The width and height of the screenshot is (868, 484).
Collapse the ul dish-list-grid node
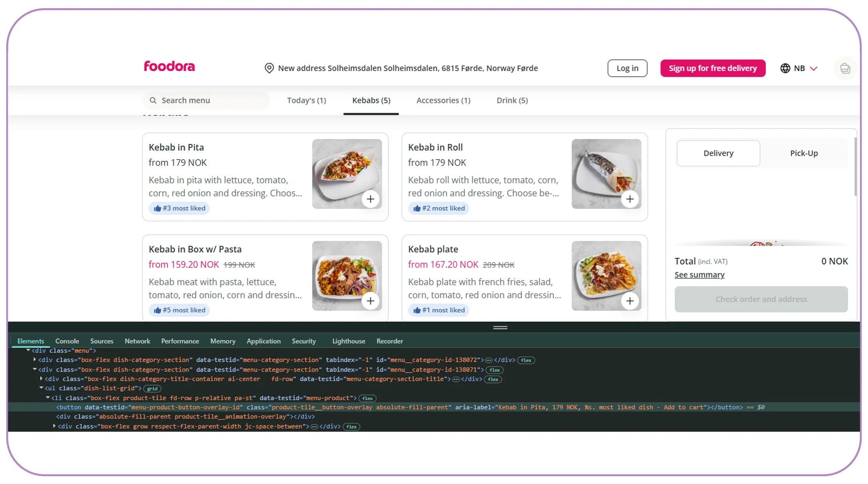click(41, 388)
